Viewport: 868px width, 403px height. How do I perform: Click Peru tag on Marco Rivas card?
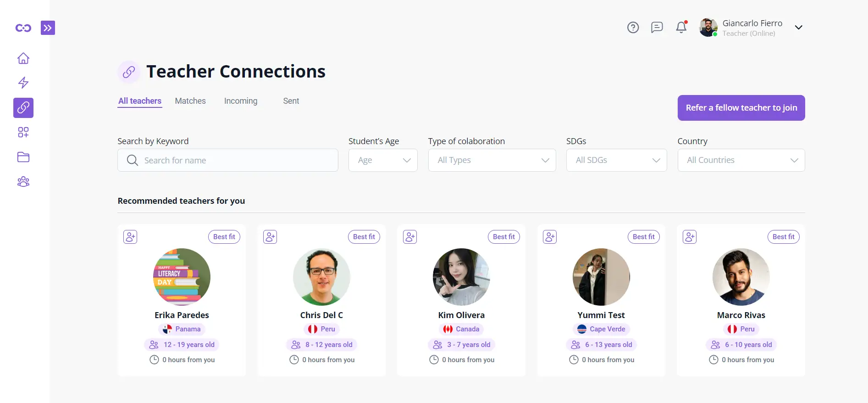click(x=741, y=329)
